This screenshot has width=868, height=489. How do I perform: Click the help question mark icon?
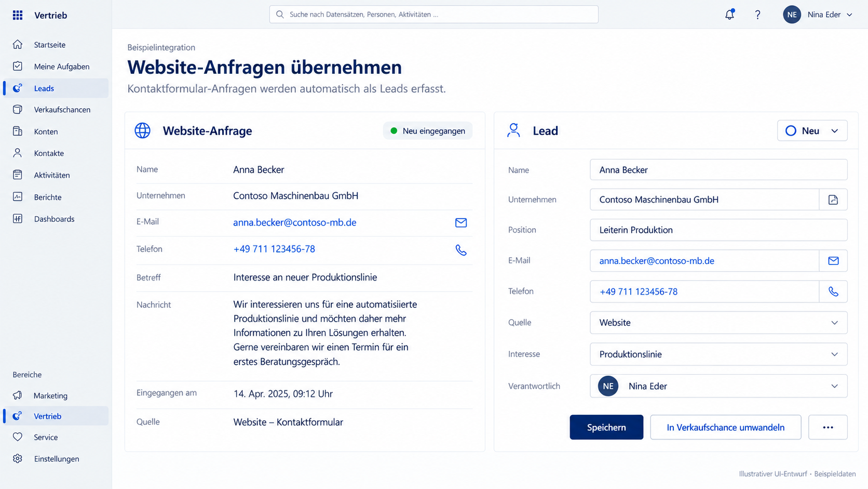[x=757, y=15]
